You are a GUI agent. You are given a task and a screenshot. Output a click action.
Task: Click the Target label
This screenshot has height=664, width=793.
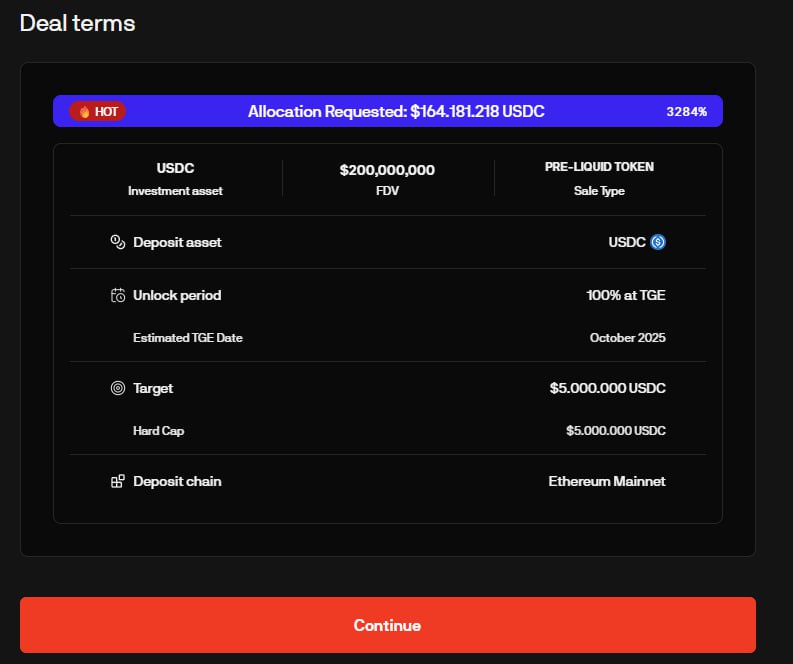point(153,388)
